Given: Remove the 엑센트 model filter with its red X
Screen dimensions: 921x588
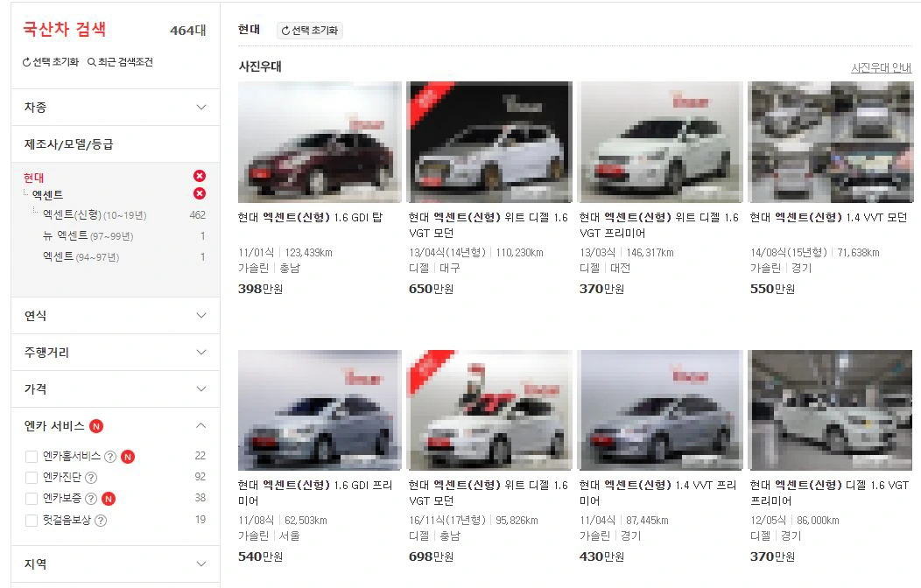Looking at the screenshot, I should click(200, 193).
